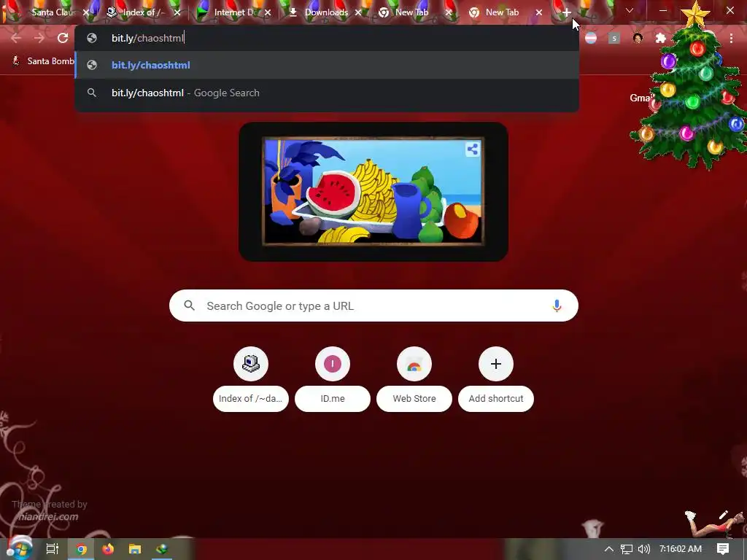The height and width of the screenshot is (560, 747).
Task: Open the ID.me shortcut
Action: tap(333, 379)
